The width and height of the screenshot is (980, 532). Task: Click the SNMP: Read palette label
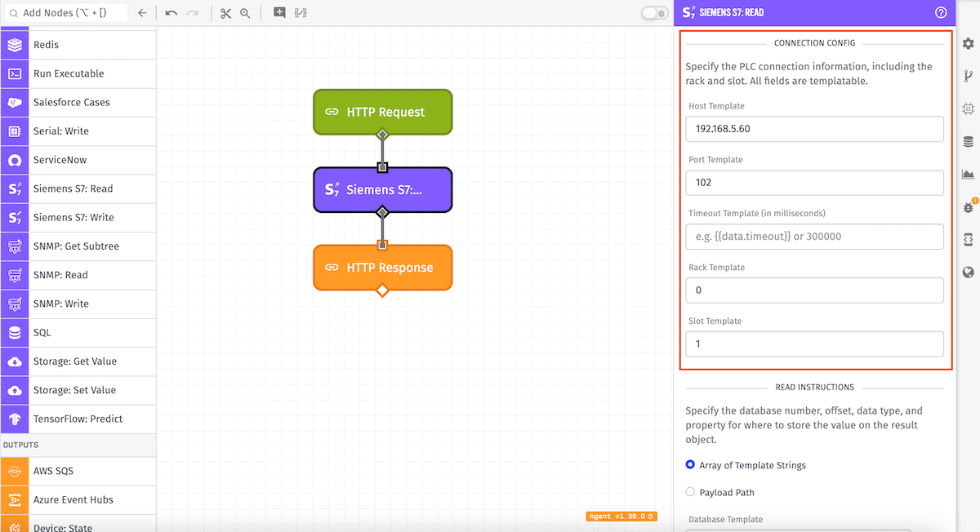(x=60, y=275)
